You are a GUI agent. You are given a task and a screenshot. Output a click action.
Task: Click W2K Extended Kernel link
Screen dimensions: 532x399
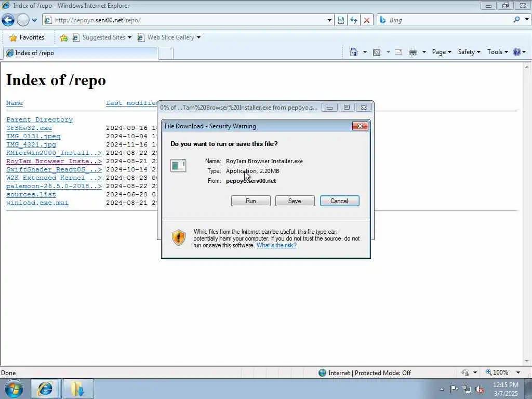[x=54, y=178]
